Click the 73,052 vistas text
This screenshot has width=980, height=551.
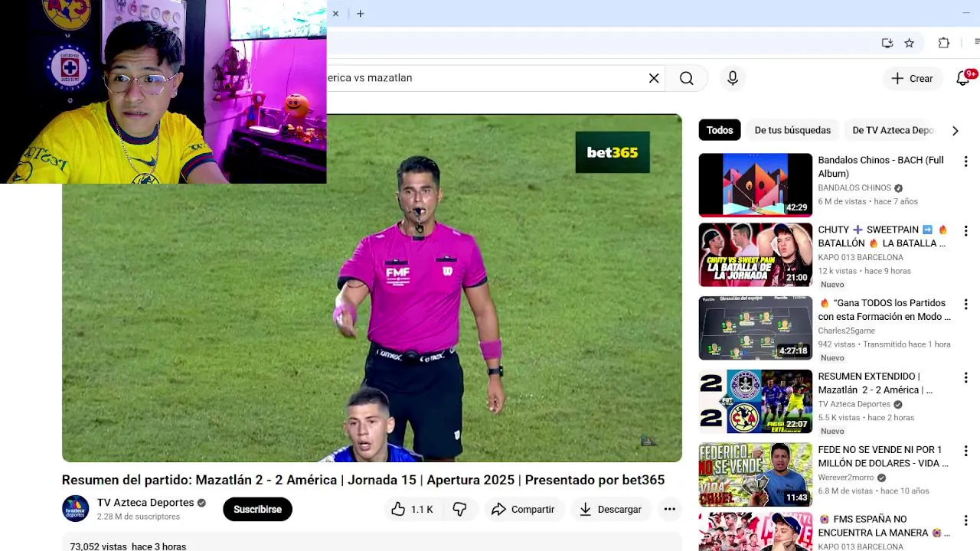[98, 546]
